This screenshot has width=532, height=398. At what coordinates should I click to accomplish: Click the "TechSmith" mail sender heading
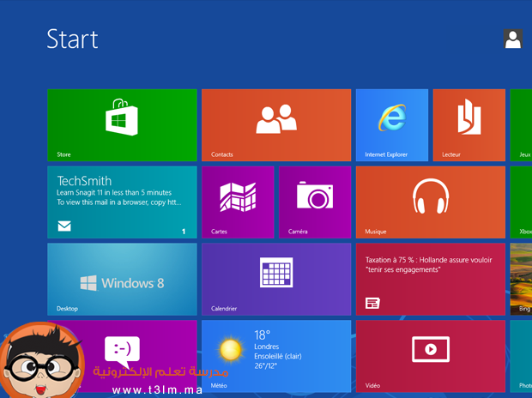pyautogui.click(x=84, y=181)
